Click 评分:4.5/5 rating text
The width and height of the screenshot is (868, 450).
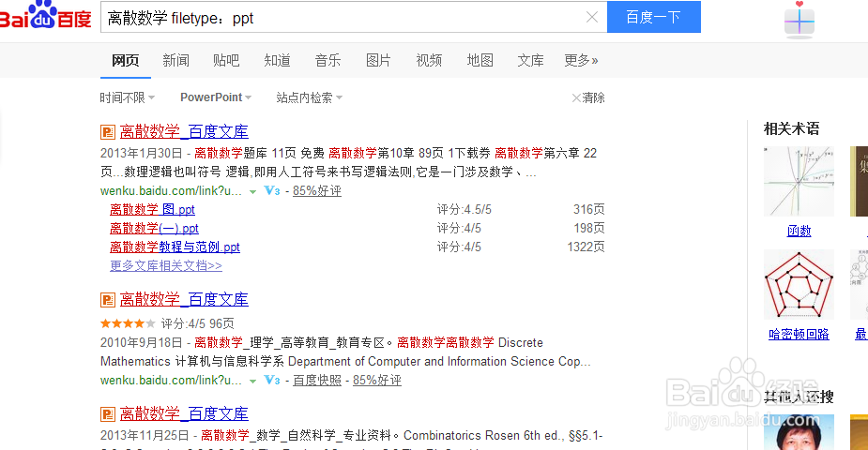point(464,209)
